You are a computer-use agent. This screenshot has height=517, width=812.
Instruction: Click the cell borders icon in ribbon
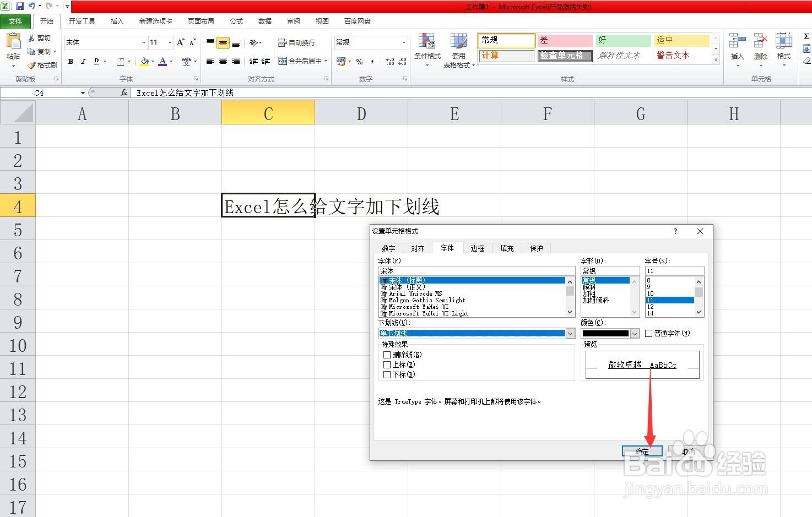click(x=120, y=62)
